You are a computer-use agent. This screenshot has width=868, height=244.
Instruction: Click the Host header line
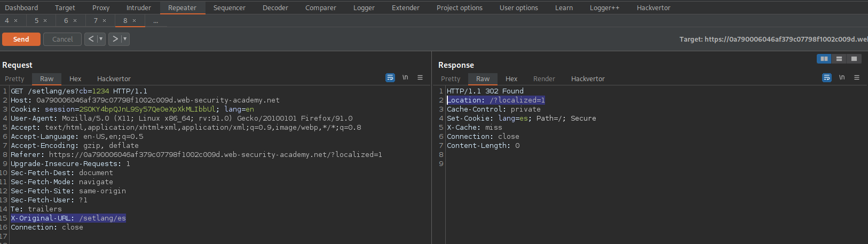145,100
